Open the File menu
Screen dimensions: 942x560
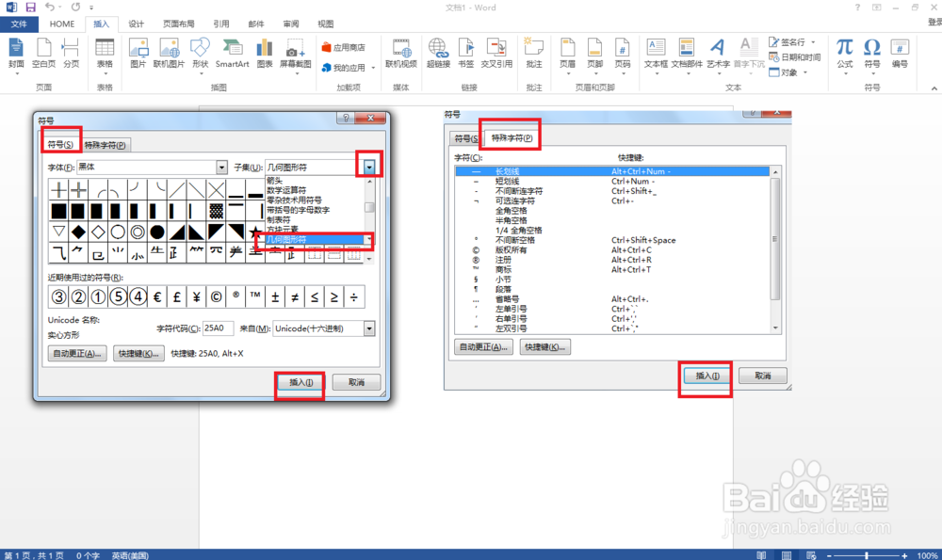19,24
